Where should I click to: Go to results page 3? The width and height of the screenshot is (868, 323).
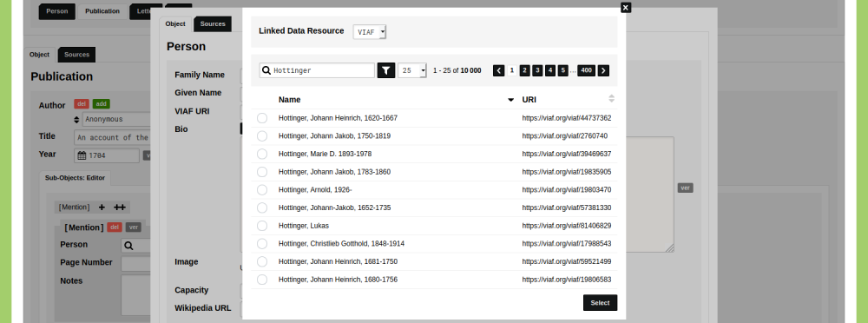point(537,70)
